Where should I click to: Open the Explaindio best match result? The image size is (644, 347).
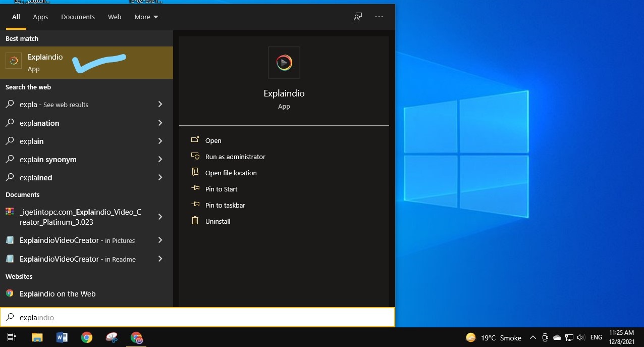tap(86, 63)
